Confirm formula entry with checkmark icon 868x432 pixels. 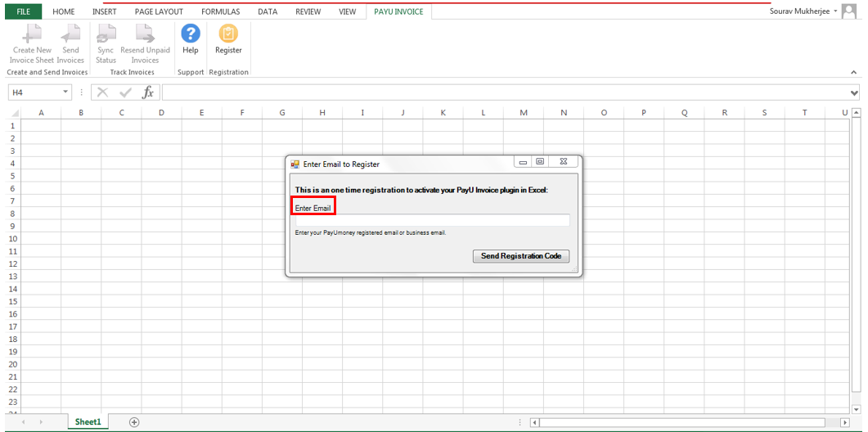pyautogui.click(x=126, y=92)
